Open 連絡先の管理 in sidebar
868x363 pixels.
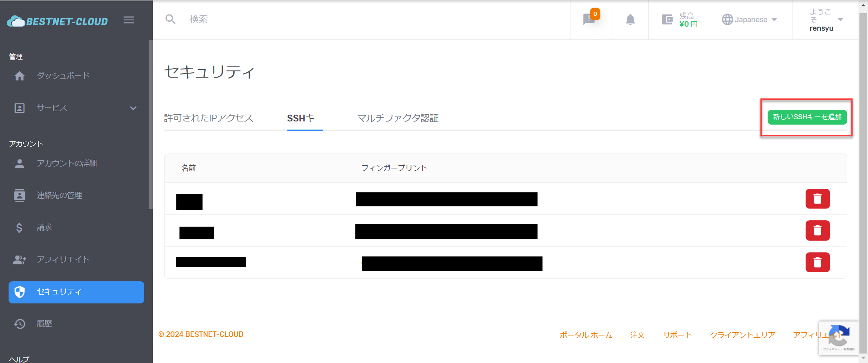click(59, 195)
